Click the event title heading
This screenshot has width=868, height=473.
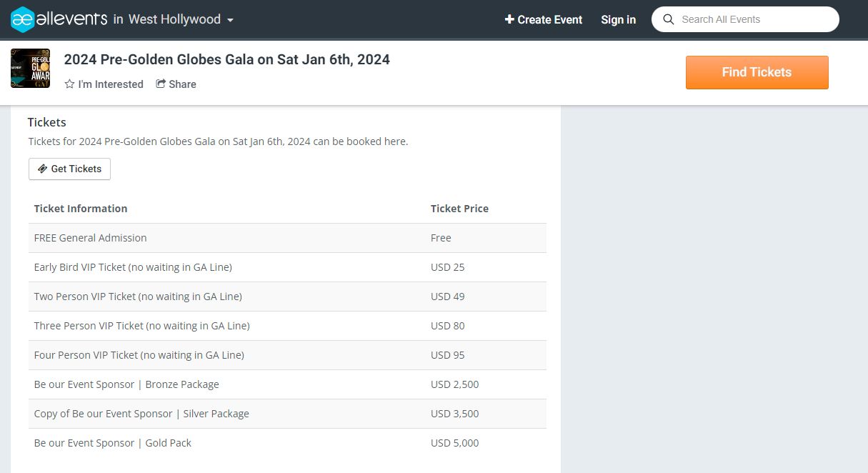[x=226, y=59]
